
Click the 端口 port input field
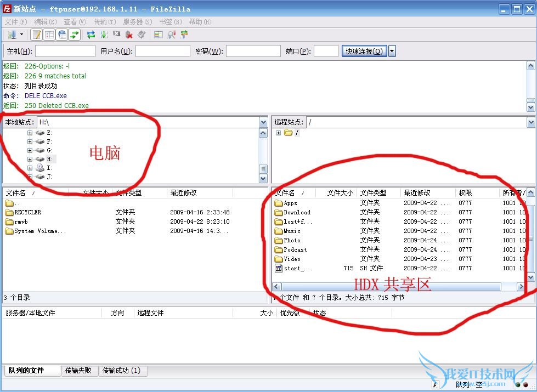coord(326,51)
